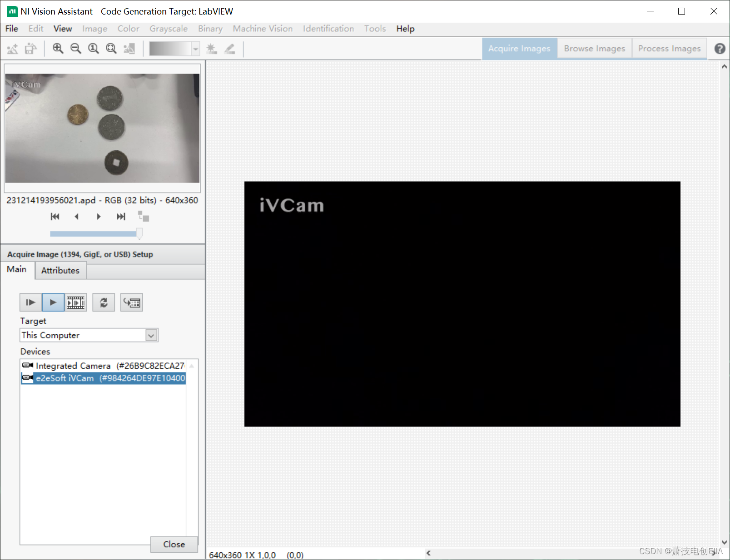This screenshot has width=730, height=560.
Task: Click the coins image thumbnail
Action: coord(102,128)
